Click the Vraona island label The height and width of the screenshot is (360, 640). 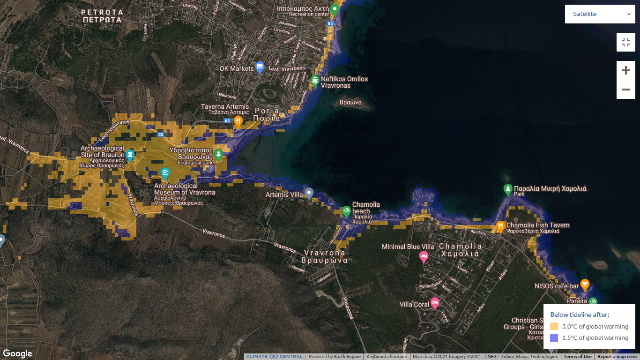pyautogui.click(x=350, y=102)
